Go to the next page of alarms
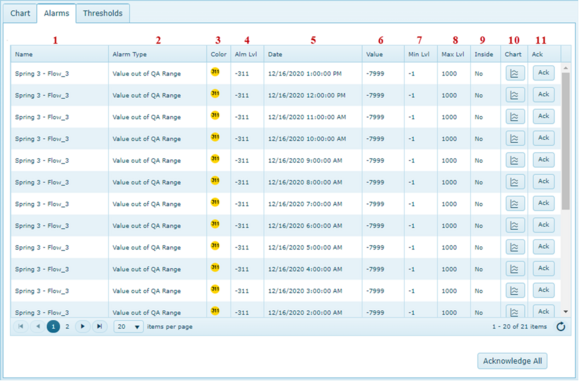Screen dimensions: 580x390 (x=82, y=326)
